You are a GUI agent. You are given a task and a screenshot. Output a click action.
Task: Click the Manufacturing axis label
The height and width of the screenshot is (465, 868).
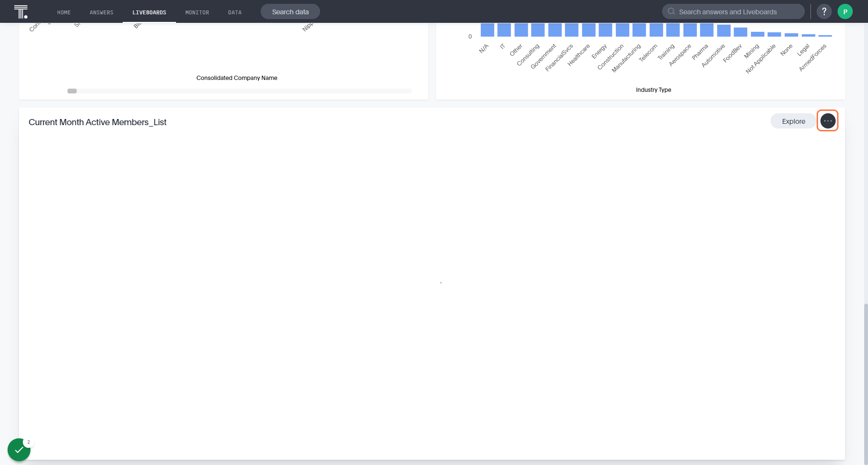point(626,58)
